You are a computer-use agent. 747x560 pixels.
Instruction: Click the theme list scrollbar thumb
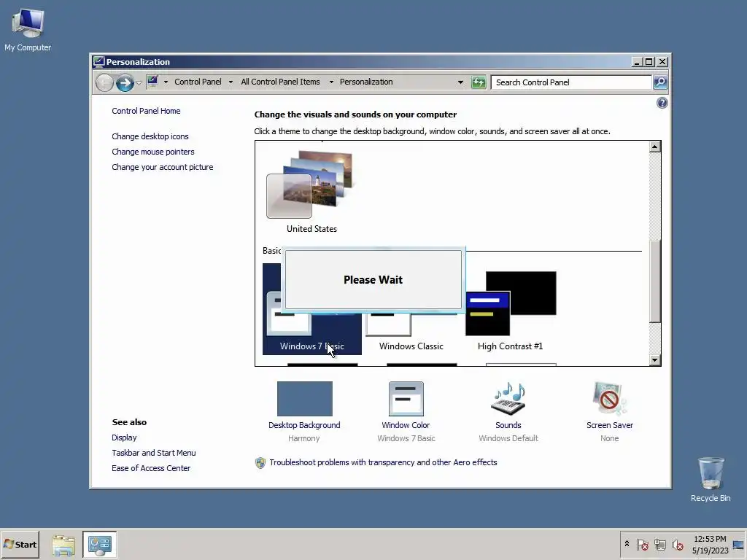pyautogui.click(x=654, y=281)
